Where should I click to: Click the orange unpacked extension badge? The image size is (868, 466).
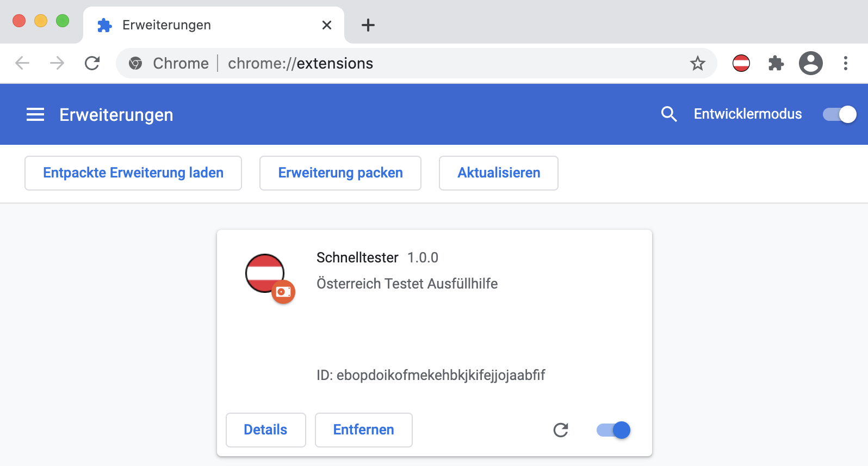coord(283,292)
